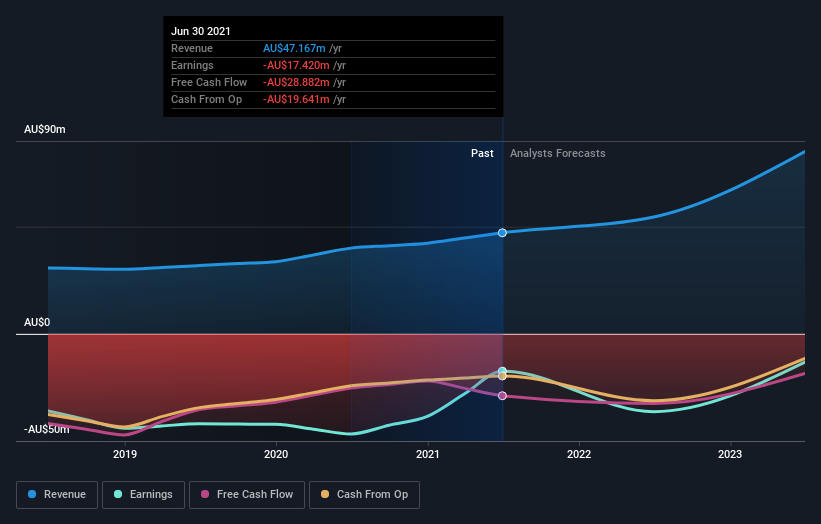Click the 2019 x-axis label
821x524 pixels.
tap(125, 454)
